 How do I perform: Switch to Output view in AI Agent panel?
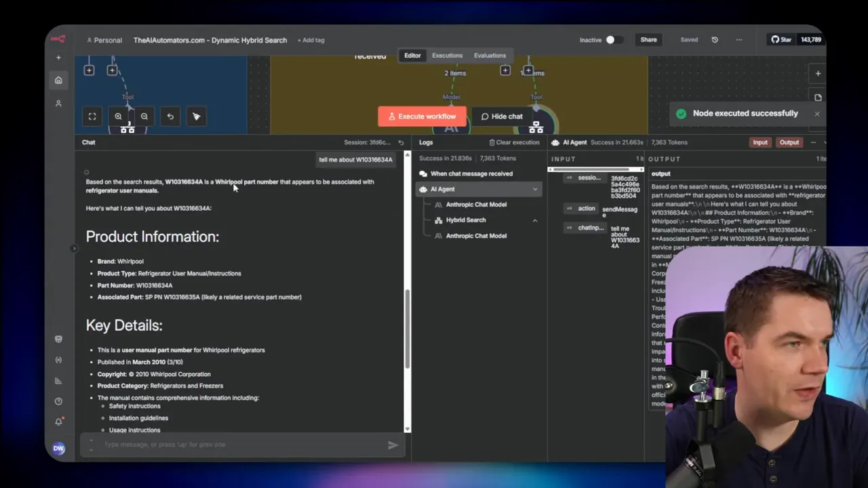[x=789, y=142]
